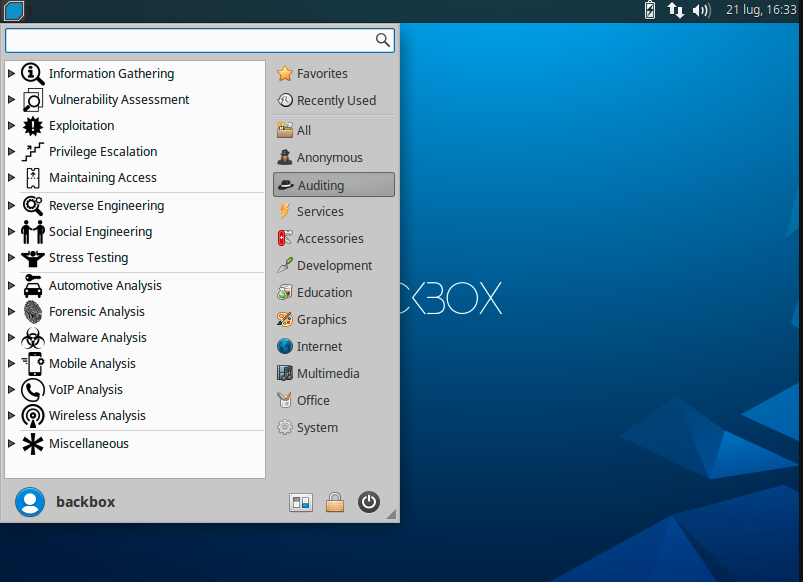Expand the Privilege Escalation arrow

coord(11,152)
